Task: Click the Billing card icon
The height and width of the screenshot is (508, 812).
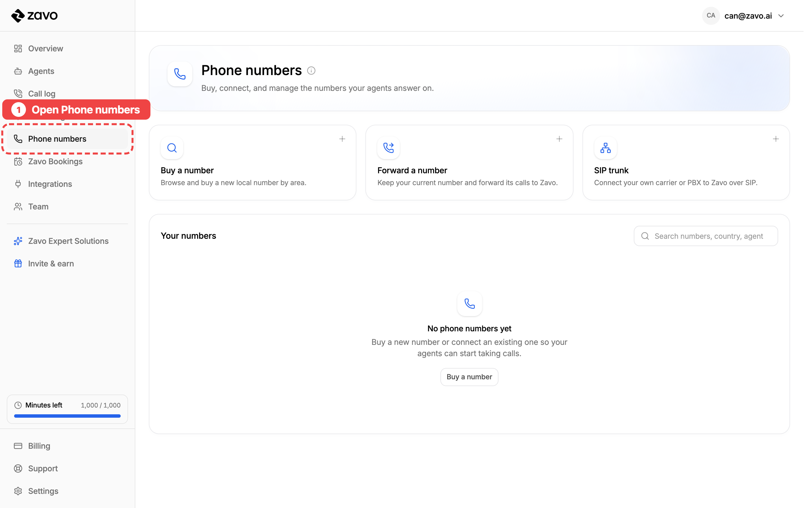Action: click(x=18, y=446)
